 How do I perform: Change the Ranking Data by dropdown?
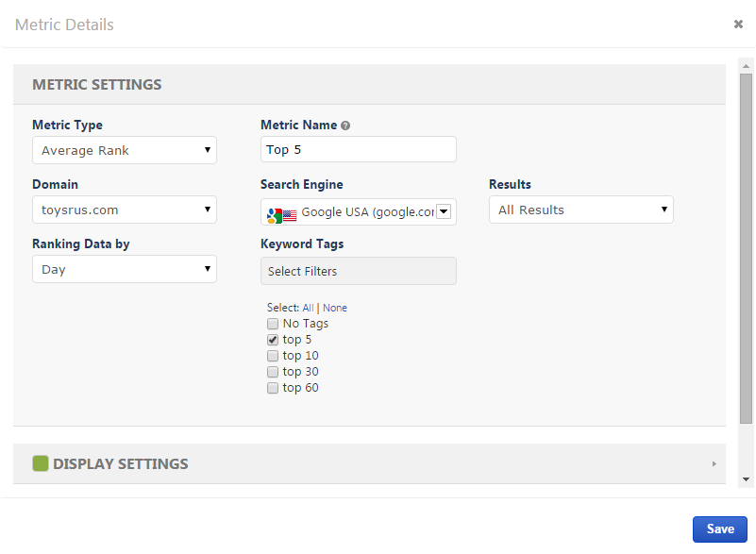(125, 269)
